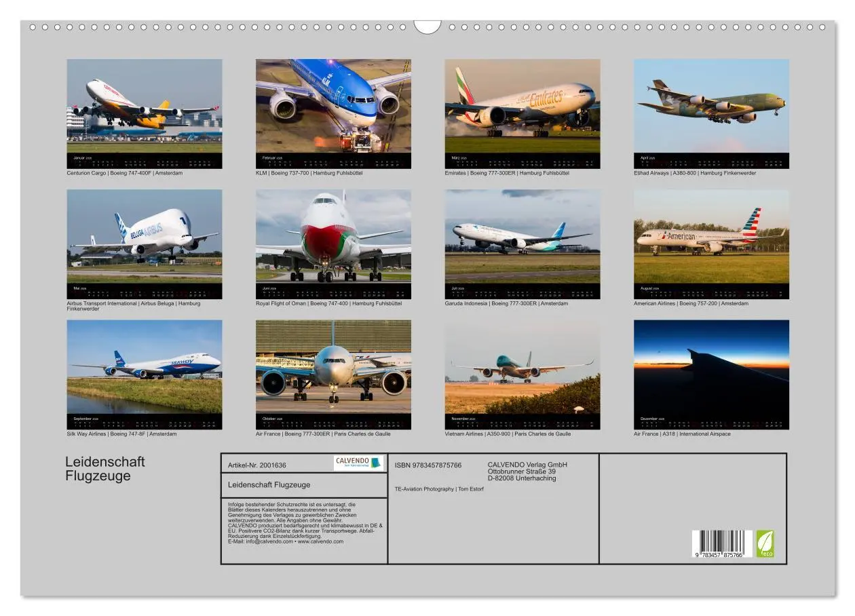Click caption 'KLM | Boeing 737-700 | Hamburg Fuhlsbüttel'
This screenshot has height=616, width=855.
pos(309,173)
